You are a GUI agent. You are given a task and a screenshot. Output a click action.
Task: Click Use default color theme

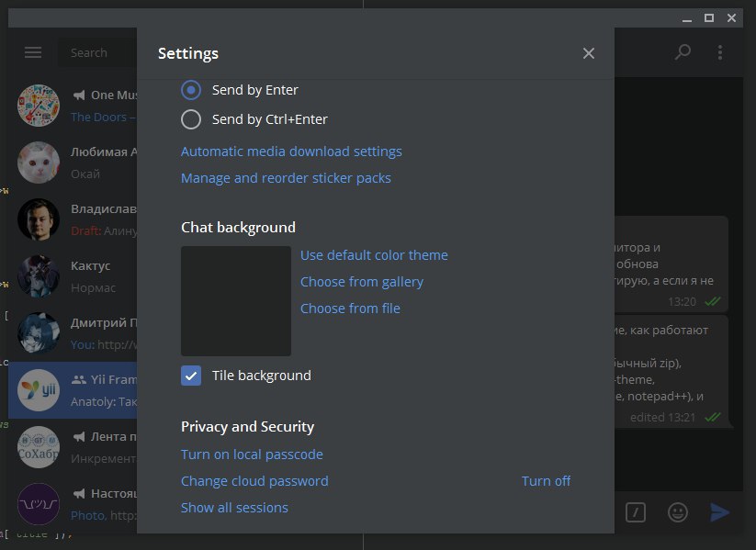coord(374,254)
